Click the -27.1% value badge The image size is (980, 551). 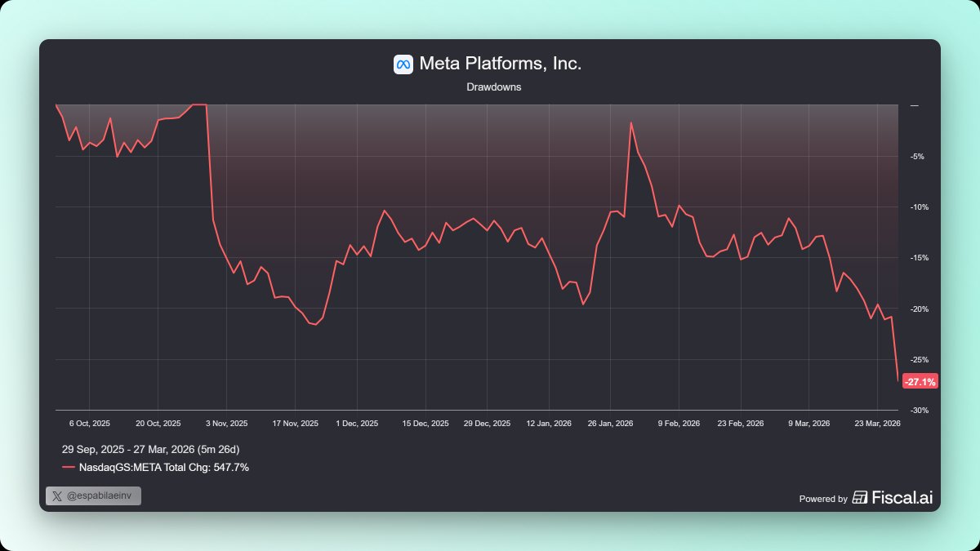click(x=920, y=381)
